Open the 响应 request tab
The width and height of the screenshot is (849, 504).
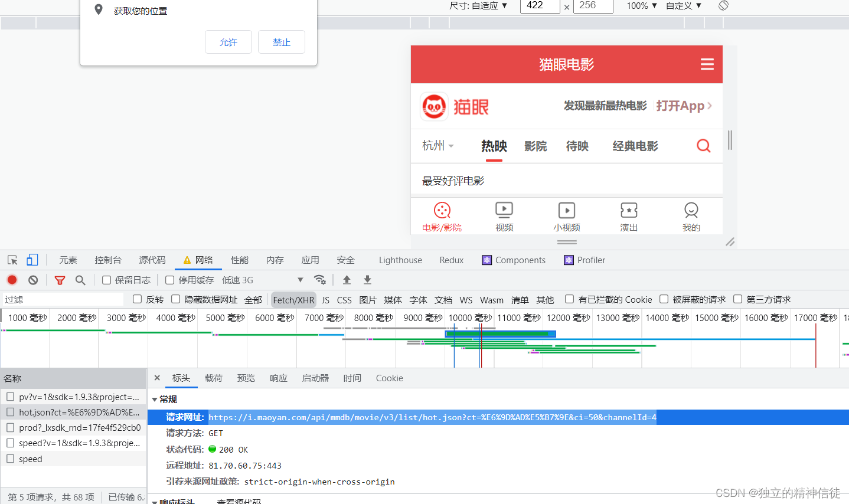279,378
